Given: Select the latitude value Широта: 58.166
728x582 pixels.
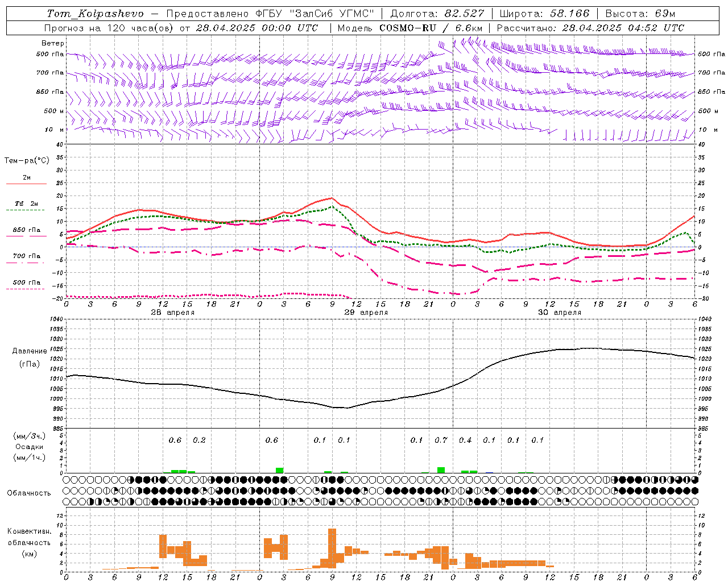Looking at the screenshot, I should [x=545, y=14].
